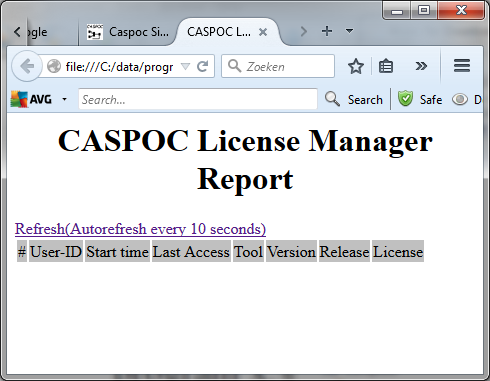
Task: Bookmark this page with the star icon
Action: click(x=356, y=66)
